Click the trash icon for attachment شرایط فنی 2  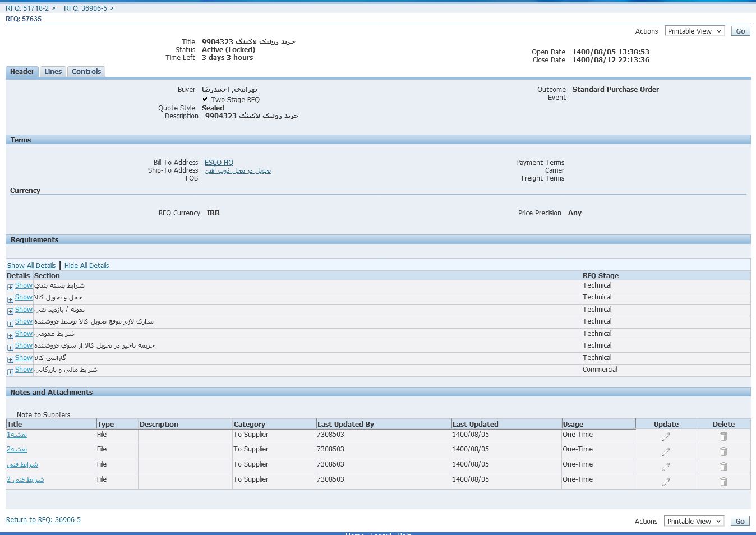[x=723, y=482]
